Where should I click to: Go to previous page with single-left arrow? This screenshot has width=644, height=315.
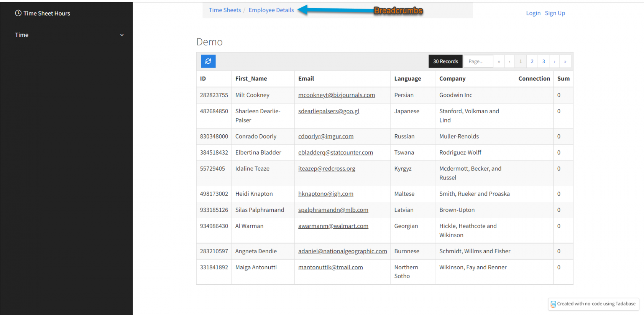point(509,61)
